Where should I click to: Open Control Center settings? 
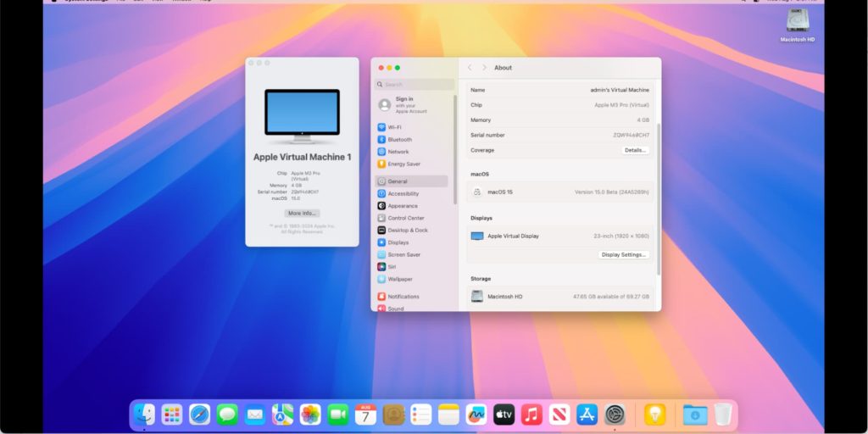[405, 218]
